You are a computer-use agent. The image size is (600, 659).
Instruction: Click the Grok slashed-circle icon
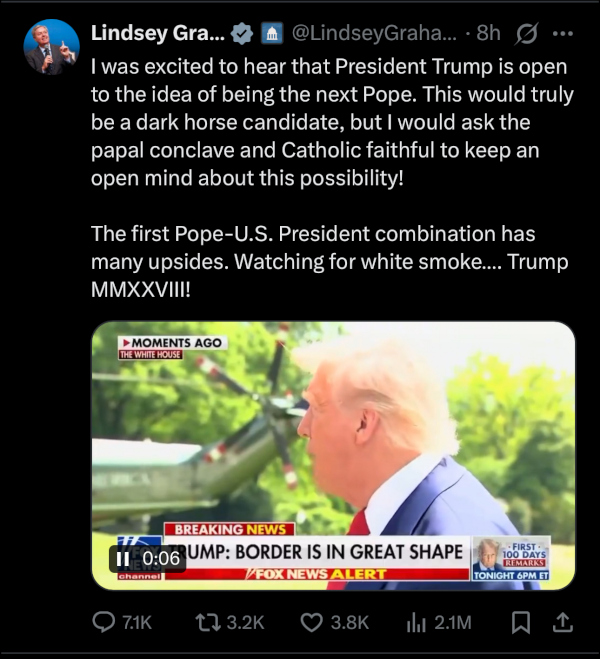pos(526,34)
